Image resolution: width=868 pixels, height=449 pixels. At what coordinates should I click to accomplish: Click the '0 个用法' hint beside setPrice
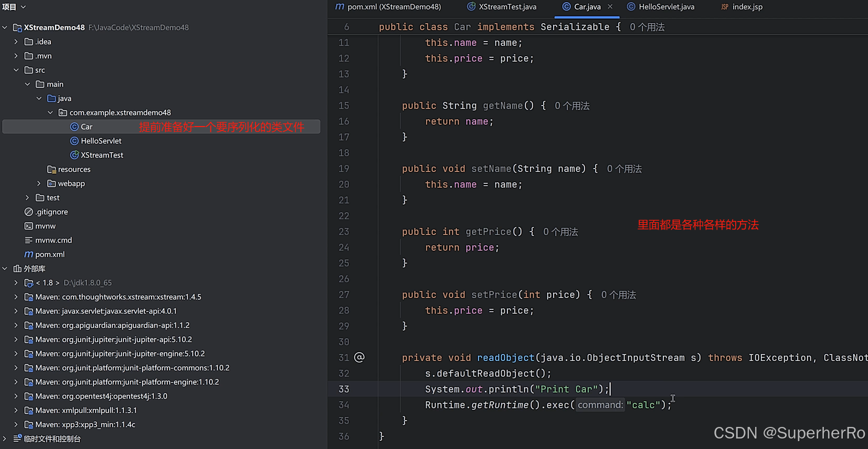click(x=619, y=295)
